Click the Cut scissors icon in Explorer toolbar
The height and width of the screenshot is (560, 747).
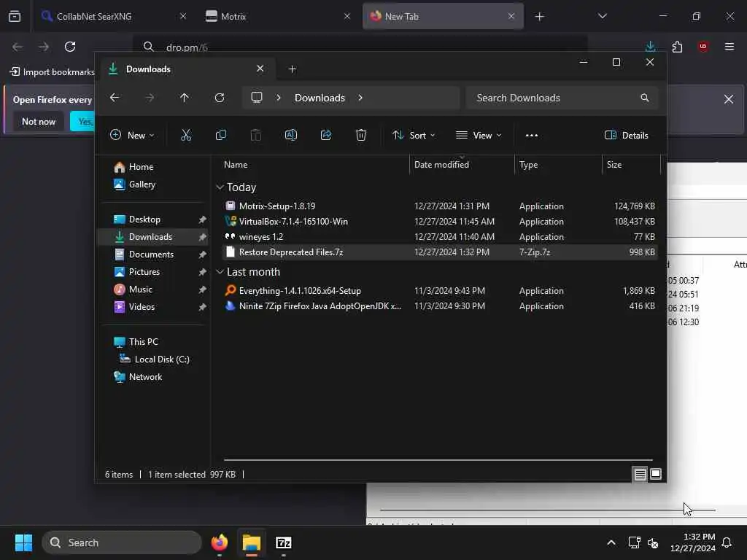[186, 135]
